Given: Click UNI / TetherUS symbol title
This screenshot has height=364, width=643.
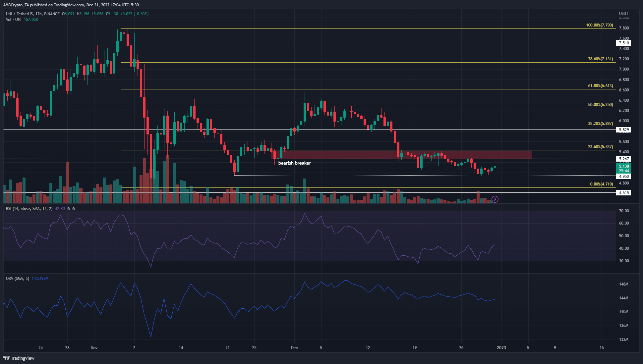Looking at the screenshot, I should (x=32, y=14).
